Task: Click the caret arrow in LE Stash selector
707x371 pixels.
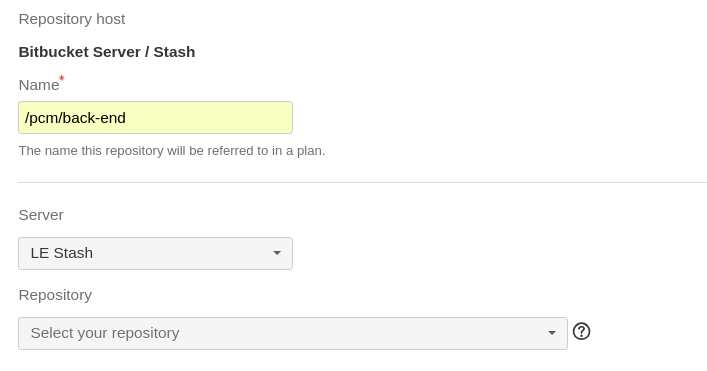Action: pos(277,253)
